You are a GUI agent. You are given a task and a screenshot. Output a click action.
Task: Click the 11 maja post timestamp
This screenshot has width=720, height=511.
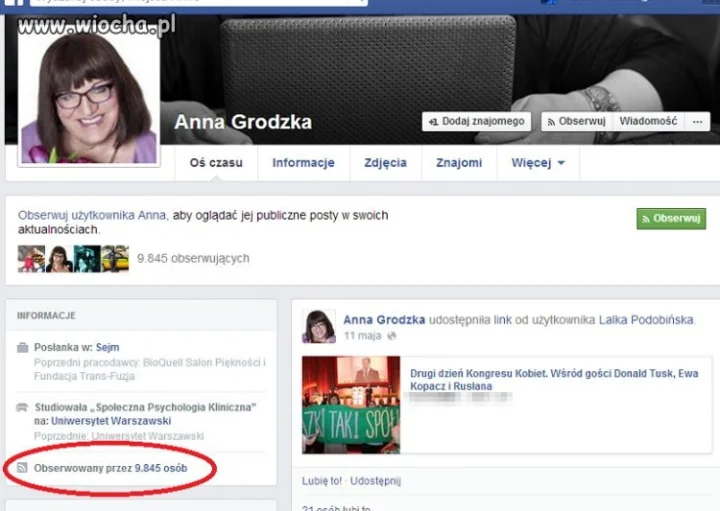(362, 336)
